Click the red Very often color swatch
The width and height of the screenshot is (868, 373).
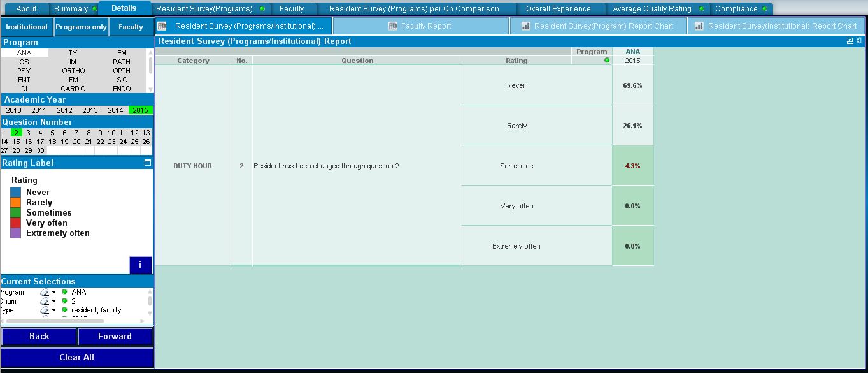point(16,223)
